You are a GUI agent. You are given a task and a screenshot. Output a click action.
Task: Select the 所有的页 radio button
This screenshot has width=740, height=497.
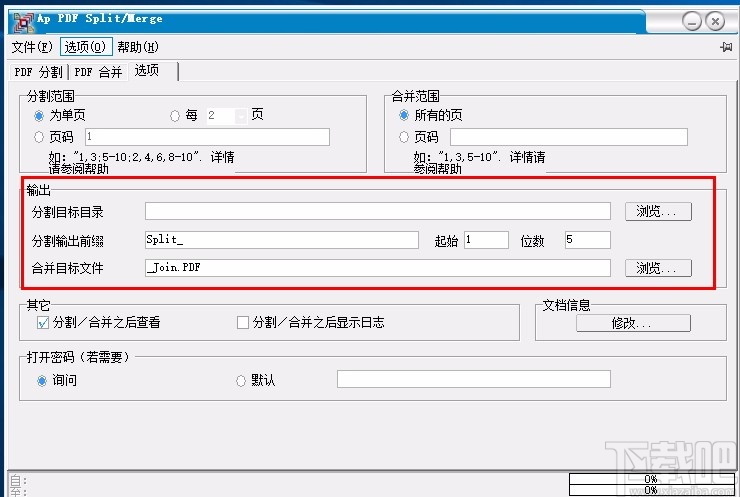click(x=404, y=115)
